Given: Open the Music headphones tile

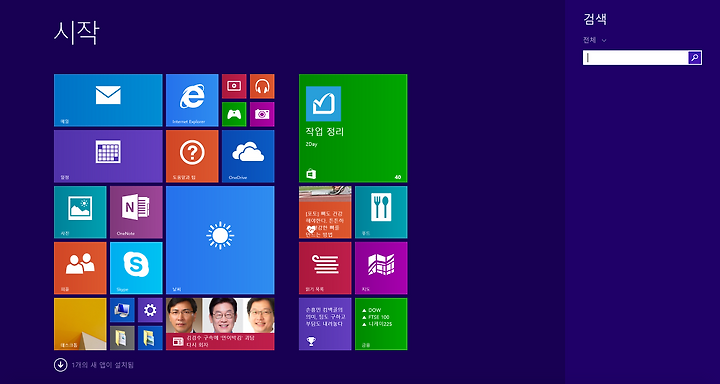Looking at the screenshot, I should 262,86.
